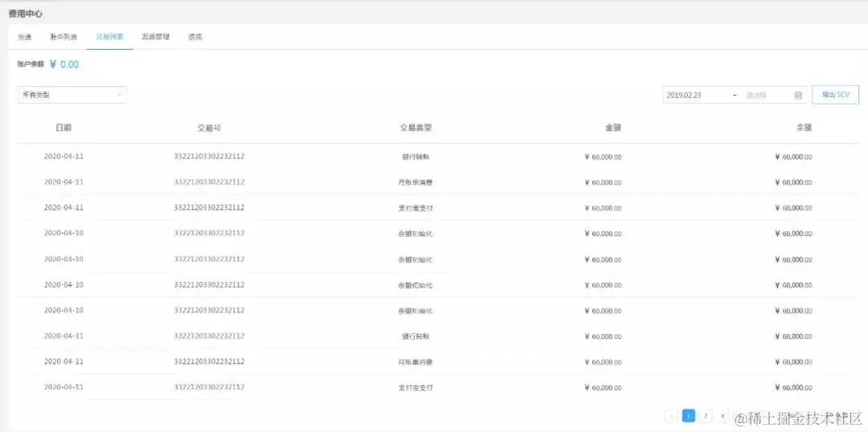This screenshot has width=868, height=432.
Task: Click the 余额 column header
Action: pos(805,128)
